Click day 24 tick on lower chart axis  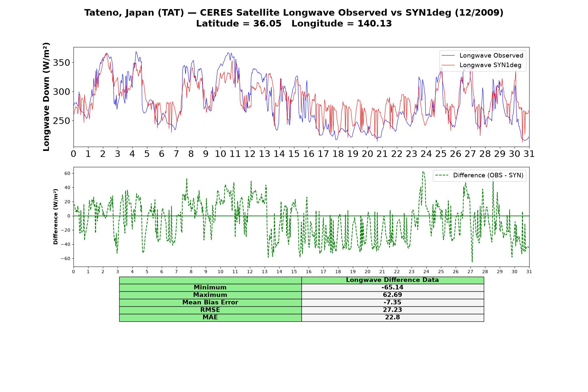click(426, 272)
